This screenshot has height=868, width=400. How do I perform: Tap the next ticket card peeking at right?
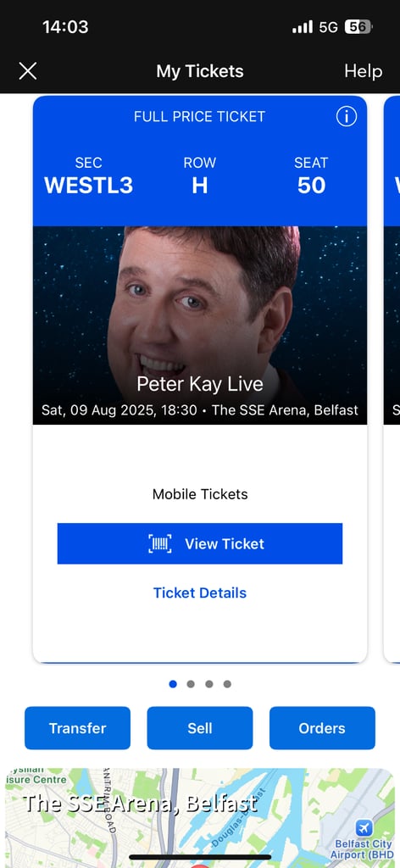pos(392,379)
